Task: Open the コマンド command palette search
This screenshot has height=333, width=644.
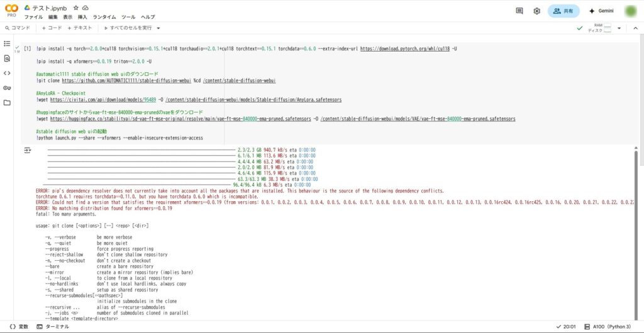Action: point(18,28)
